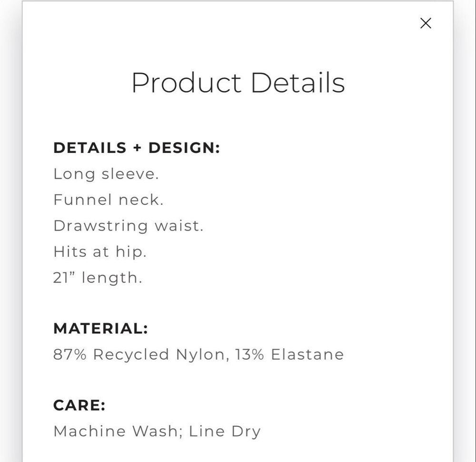Click the "Line Dry" care text

225,432
